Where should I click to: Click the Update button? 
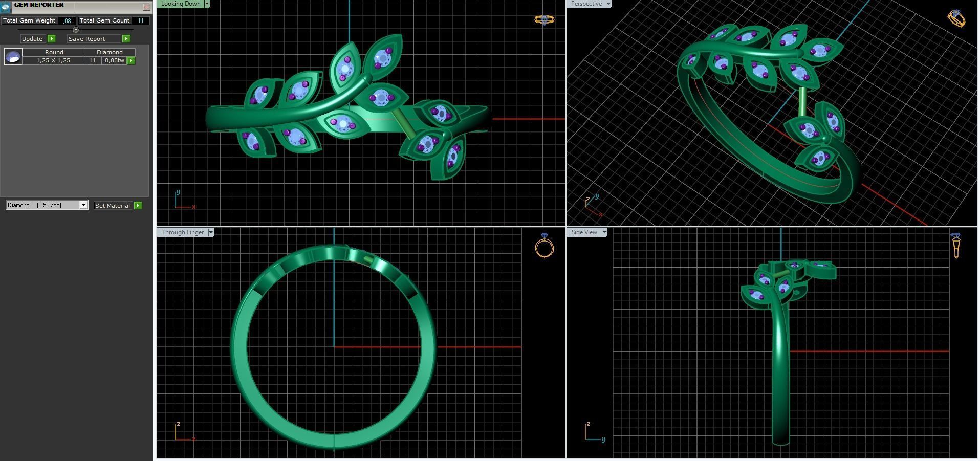[x=32, y=39]
